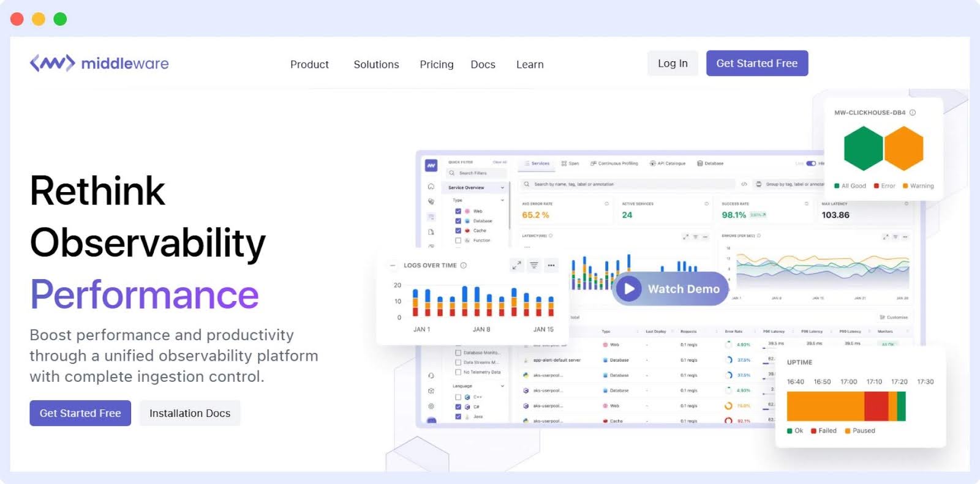Click the Search Filters input

point(477,173)
